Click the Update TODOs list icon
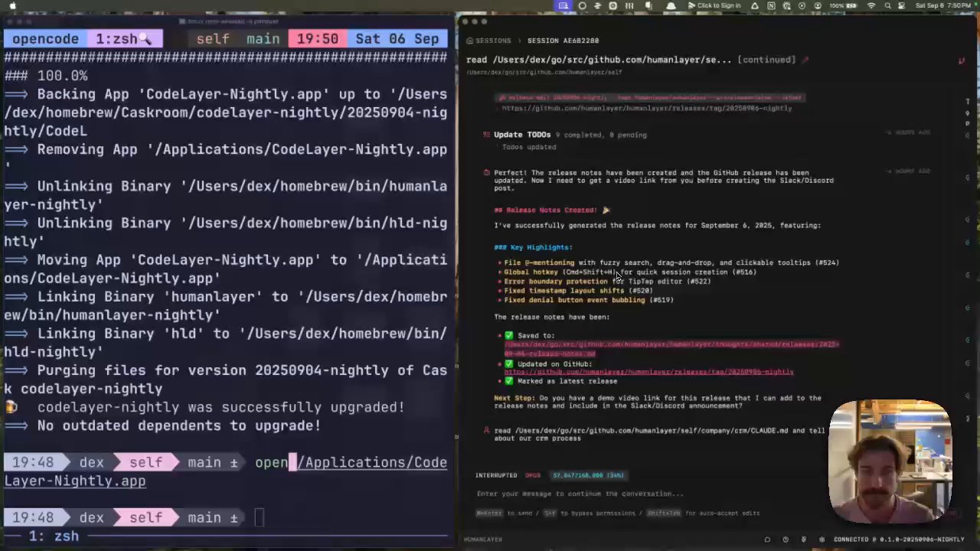This screenshot has height=551, width=980. click(486, 135)
